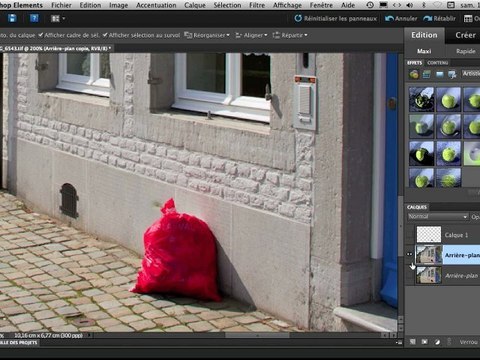Click the Save floppy disk icon
The width and height of the screenshot is (480, 360).
pos(12,18)
